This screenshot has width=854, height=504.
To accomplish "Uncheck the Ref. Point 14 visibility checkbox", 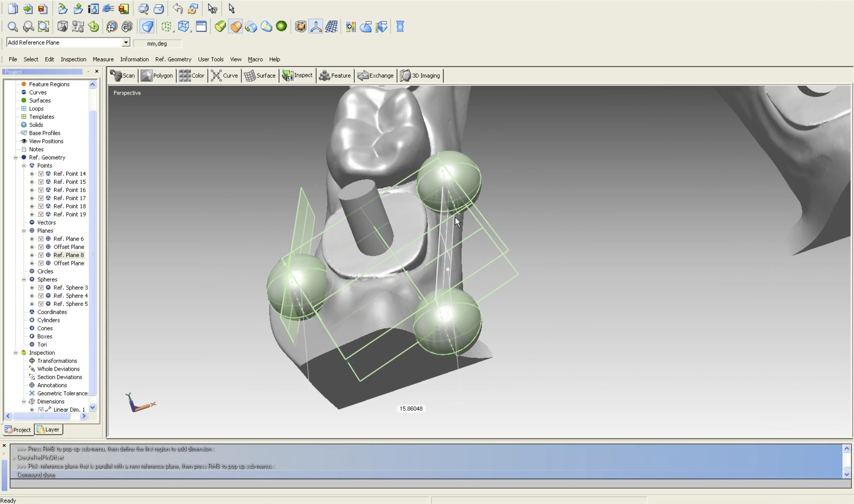I will (41, 174).
